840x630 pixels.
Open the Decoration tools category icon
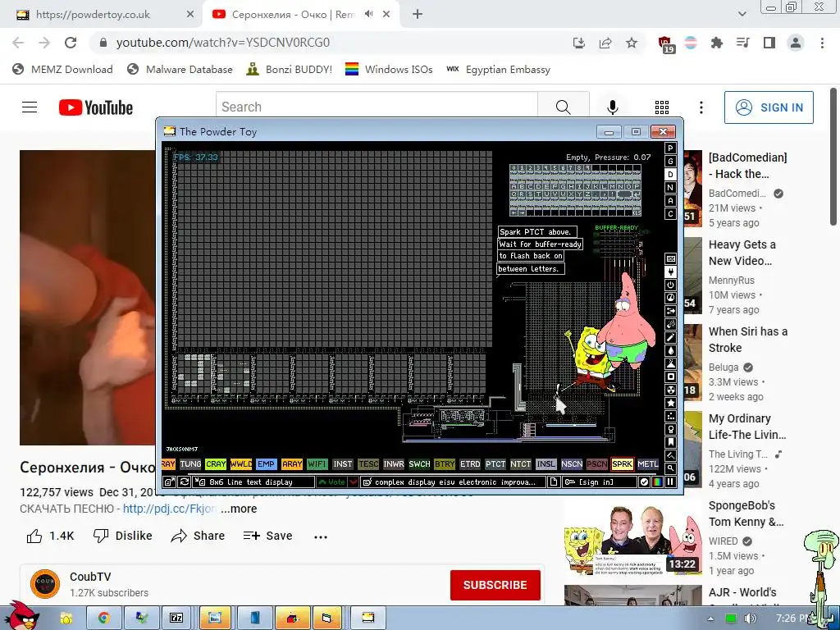point(670,455)
